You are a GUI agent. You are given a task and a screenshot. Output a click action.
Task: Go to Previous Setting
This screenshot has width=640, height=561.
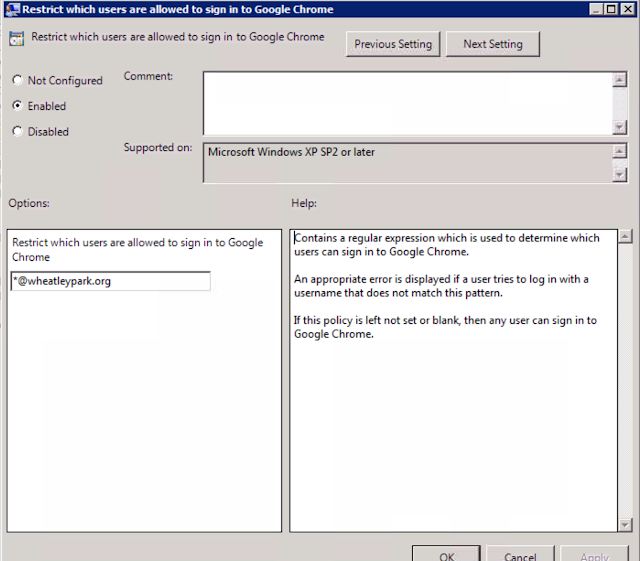pos(393,44)
